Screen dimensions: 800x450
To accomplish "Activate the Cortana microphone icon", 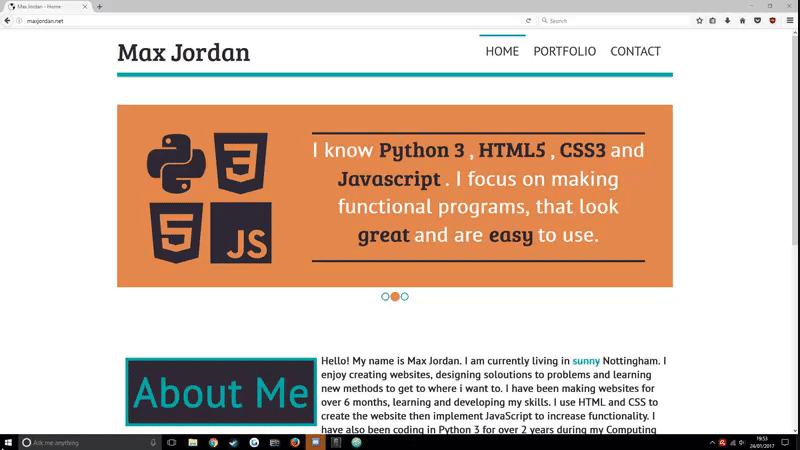I will pos(153,442).
